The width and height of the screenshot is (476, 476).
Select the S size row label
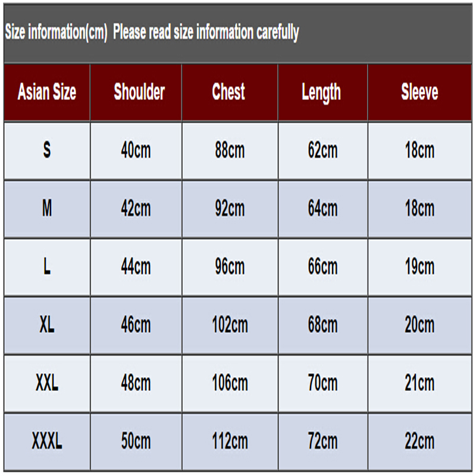[x=47, y=151]
